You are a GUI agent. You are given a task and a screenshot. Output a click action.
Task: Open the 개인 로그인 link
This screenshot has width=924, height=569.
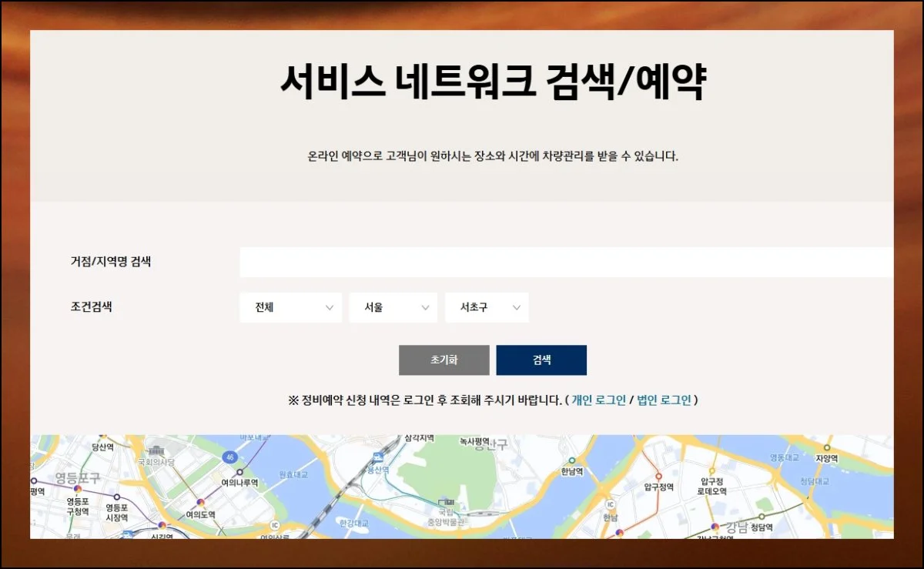pos(598,400)
